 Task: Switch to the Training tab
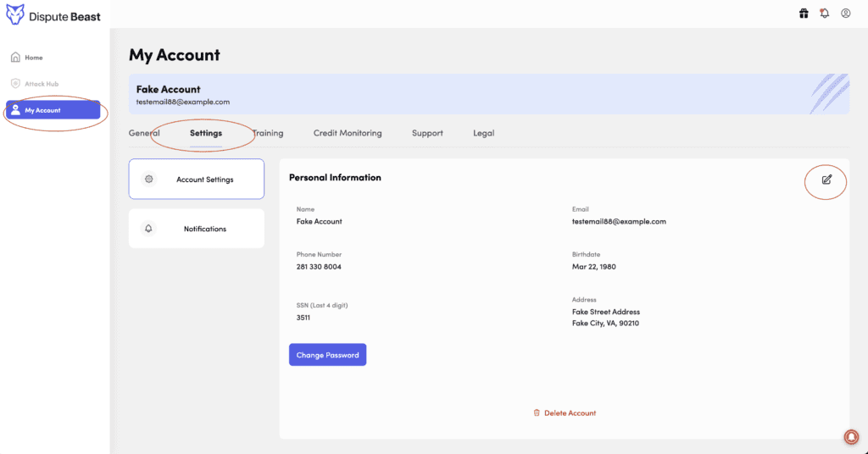pos(269,133)
